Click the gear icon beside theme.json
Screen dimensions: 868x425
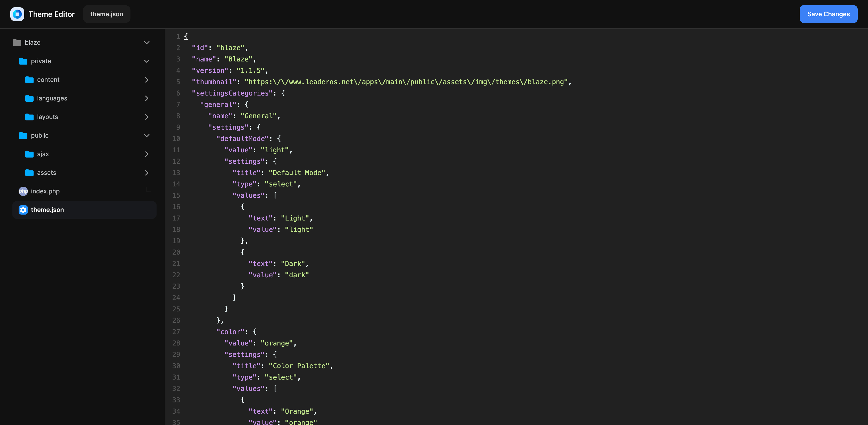coord(23,210)
